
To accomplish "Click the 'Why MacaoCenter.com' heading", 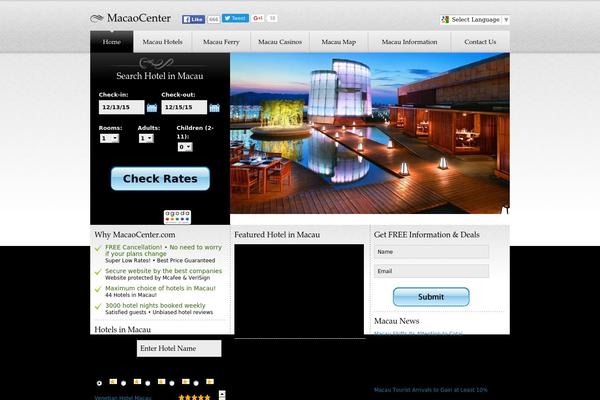I will point(135,235).
